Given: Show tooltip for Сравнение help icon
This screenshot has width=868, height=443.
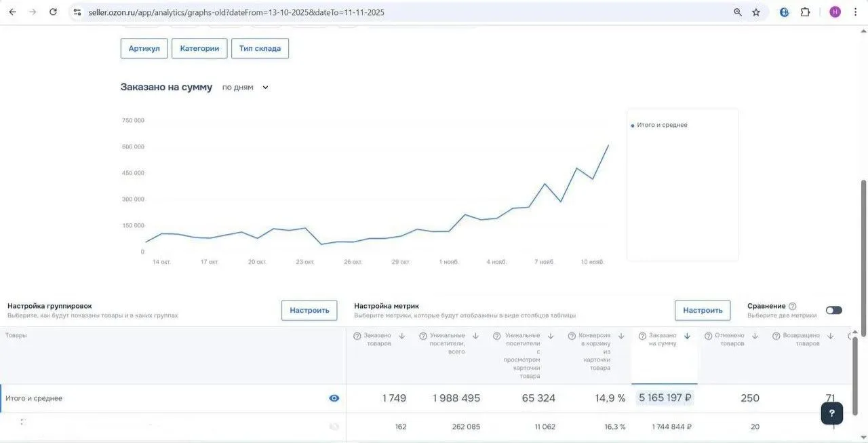Looking at the screenshot, I should pos(793,307).
